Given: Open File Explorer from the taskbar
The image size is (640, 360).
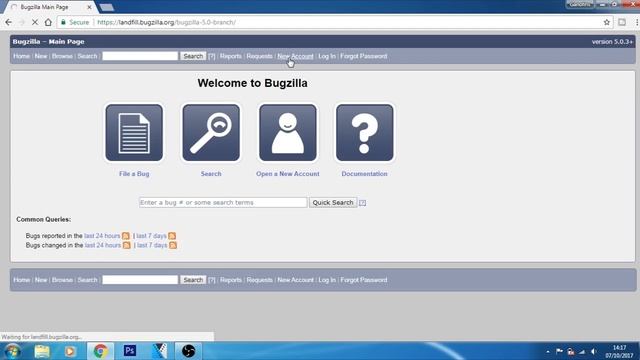Looking at the screenshot, I should pyautogui.click(x=42, y=351).
